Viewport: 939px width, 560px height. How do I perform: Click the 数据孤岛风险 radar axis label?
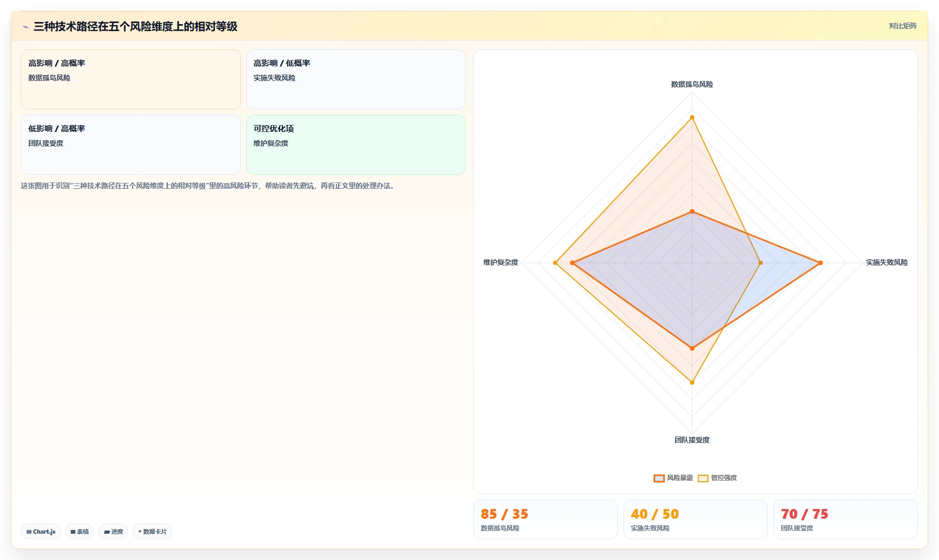click(x=692, y=84)
